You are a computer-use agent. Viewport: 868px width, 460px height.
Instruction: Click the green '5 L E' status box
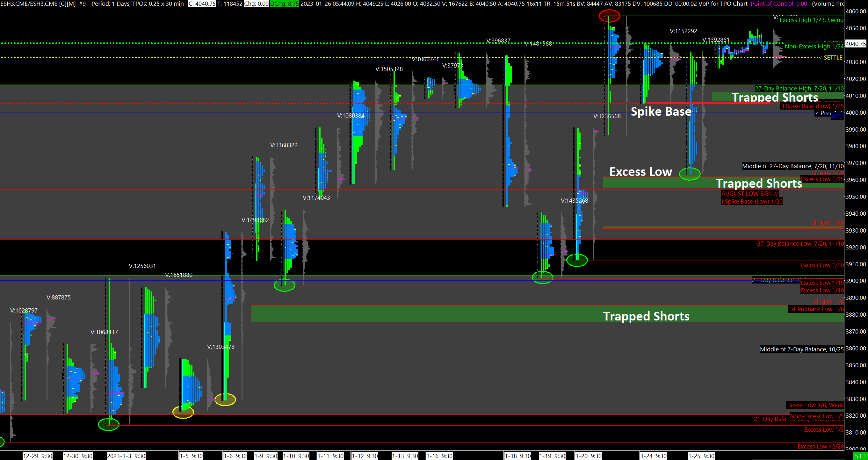tap(860, 456)
